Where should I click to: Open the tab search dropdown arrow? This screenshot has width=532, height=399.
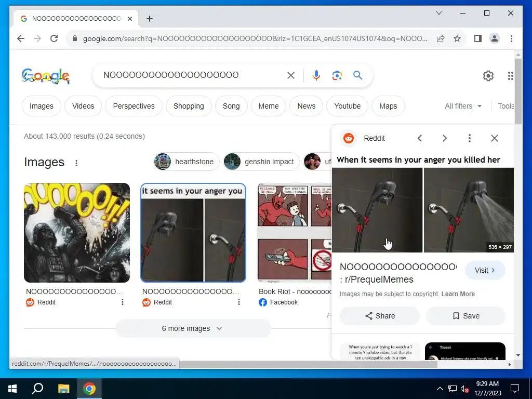(x=438, y=13)
